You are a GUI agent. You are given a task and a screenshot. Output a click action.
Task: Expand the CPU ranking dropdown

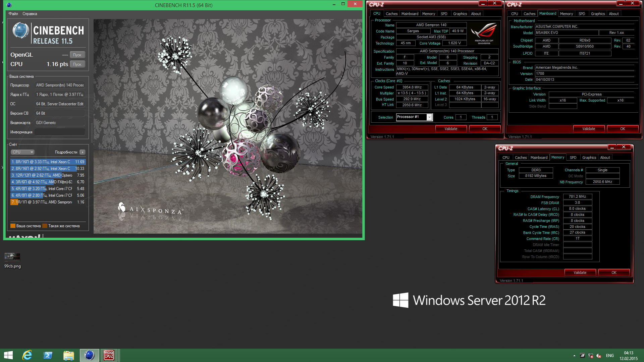22,152
